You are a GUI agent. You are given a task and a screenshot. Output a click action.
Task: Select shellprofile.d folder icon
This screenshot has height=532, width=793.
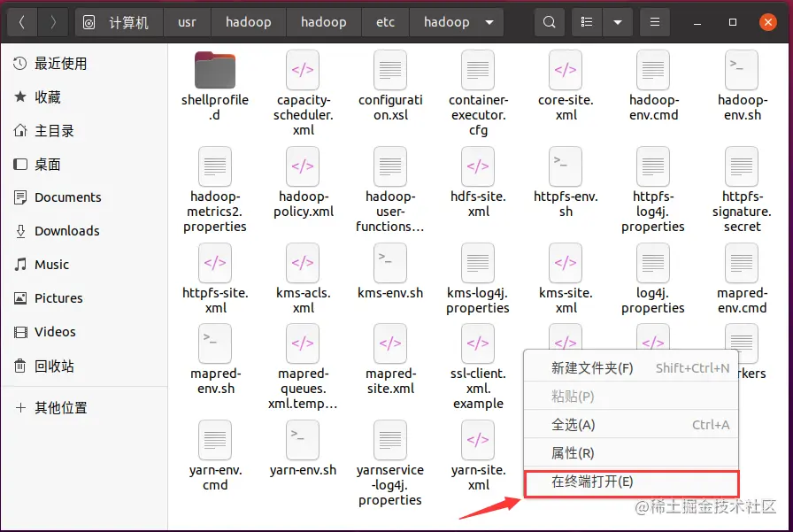click(215, 70)
